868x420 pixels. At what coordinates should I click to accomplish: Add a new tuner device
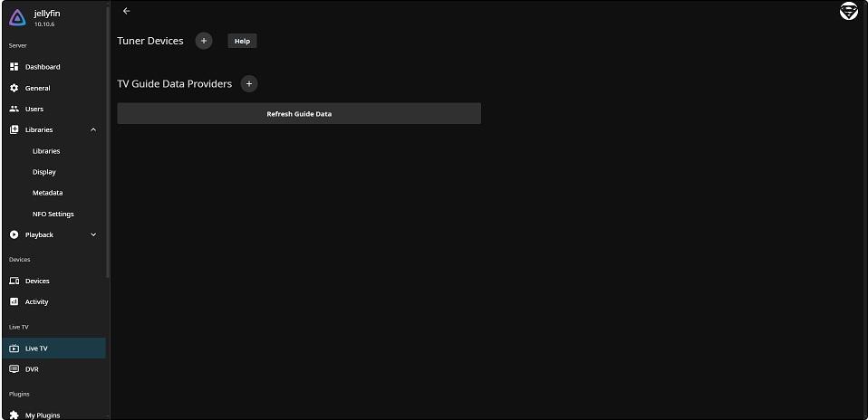click(x=204, y=41)
